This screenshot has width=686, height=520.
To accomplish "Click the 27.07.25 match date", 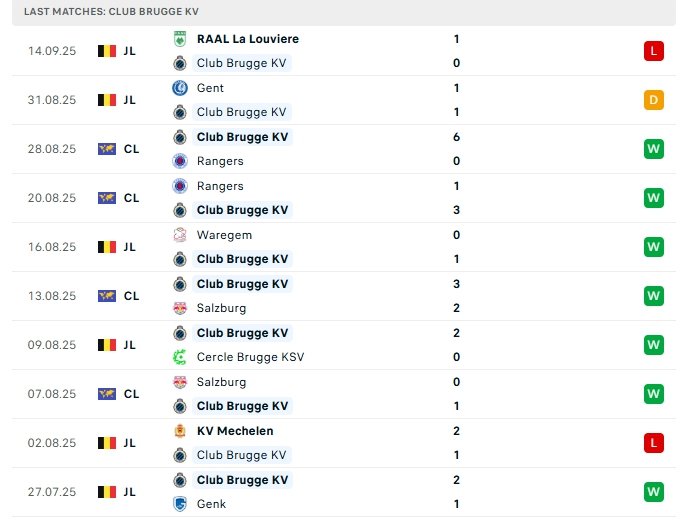I will coord(52,492).
